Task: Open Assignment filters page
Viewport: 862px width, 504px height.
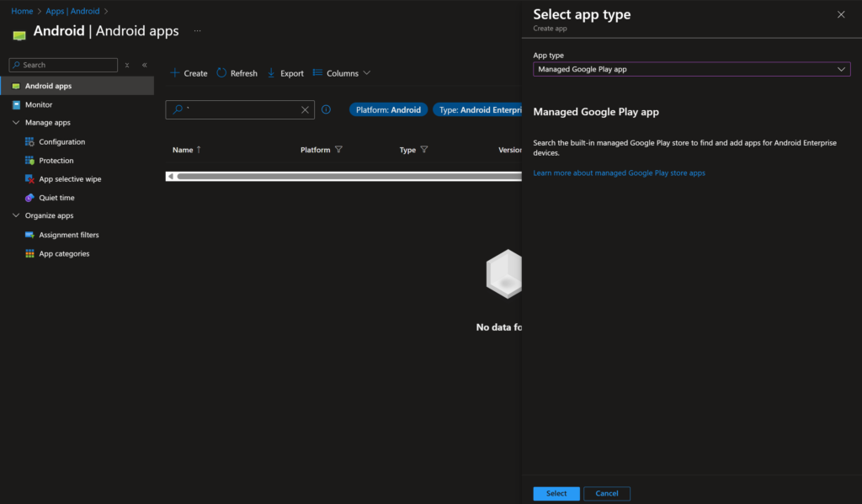Action: (x=69, y=235)
